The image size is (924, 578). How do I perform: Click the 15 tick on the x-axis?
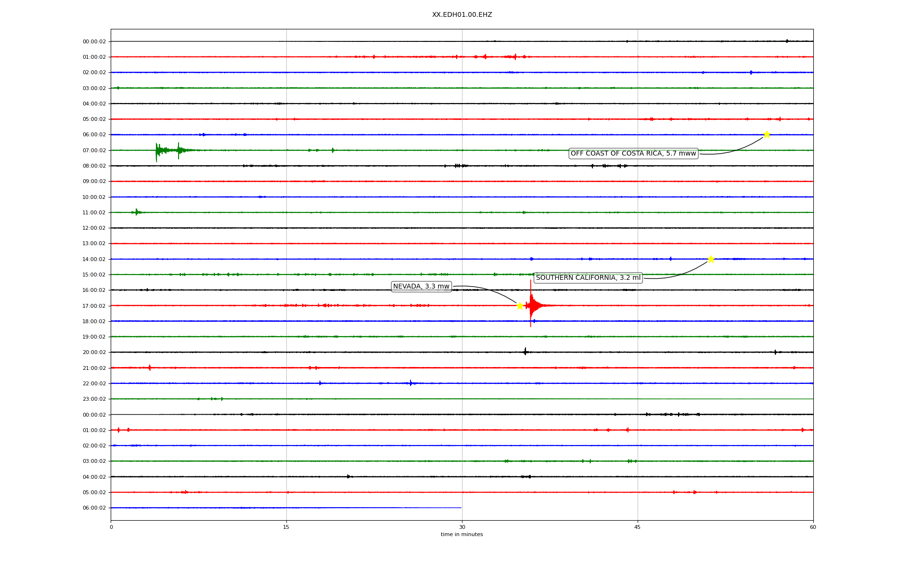pyautogui.click(x=286, y=527)
